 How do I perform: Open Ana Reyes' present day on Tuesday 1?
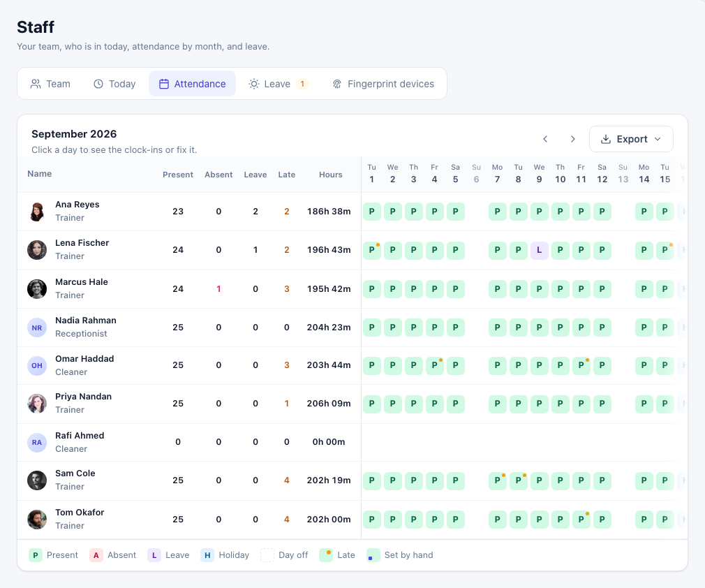pos(372,212)
